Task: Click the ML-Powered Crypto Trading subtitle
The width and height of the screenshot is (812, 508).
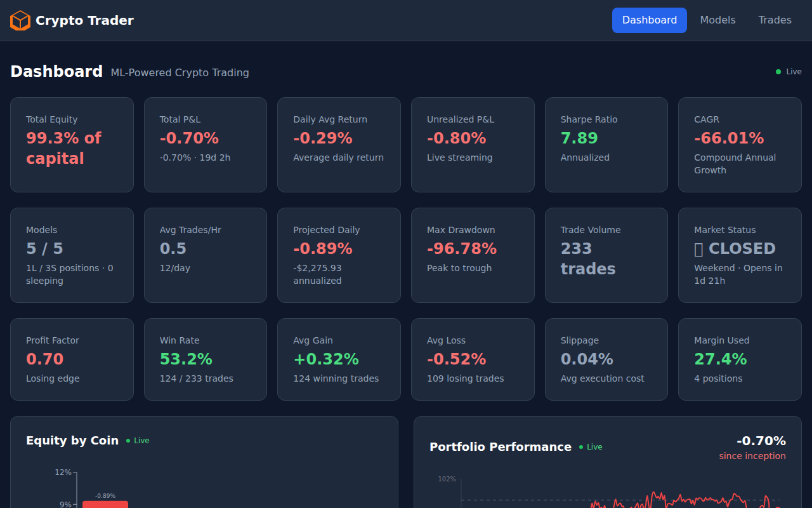Action: 180,72
